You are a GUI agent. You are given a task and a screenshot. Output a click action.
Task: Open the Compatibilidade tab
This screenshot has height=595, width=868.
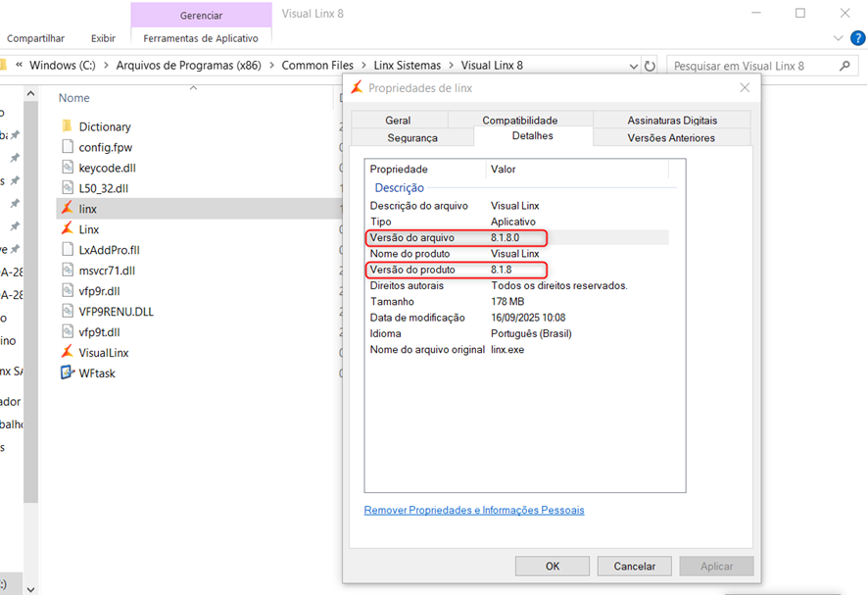click(520, 120)
